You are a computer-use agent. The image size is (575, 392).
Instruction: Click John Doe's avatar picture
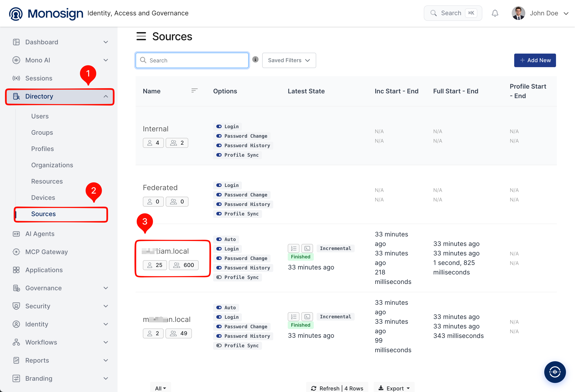(x=518, y=13)
